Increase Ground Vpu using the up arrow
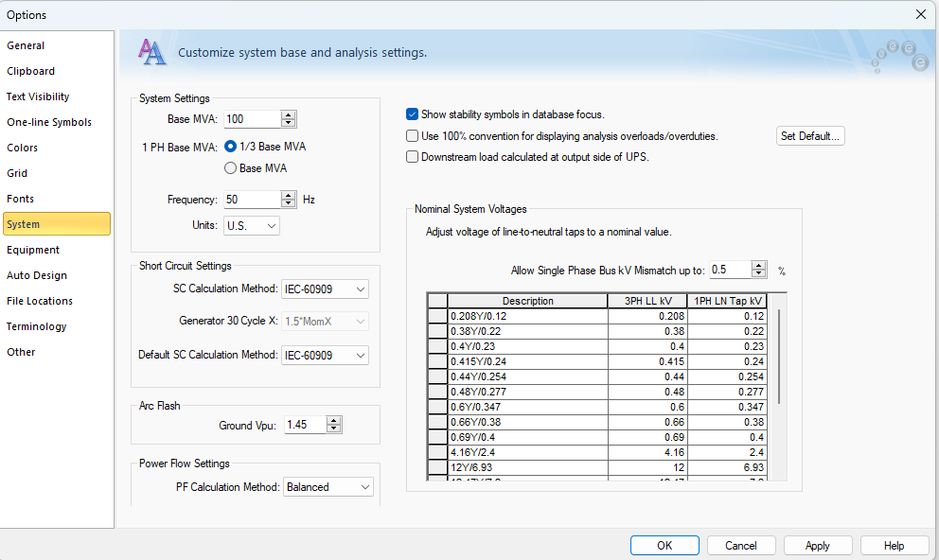 pos(334,420)
